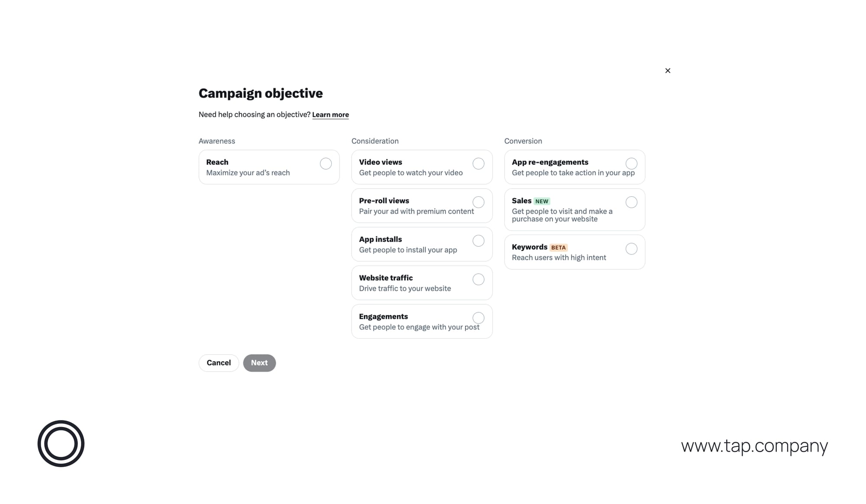The height and width of the screenshot is (504, 866).
Task: Choose the App re-engagements objective
Action: pos(631,164)
